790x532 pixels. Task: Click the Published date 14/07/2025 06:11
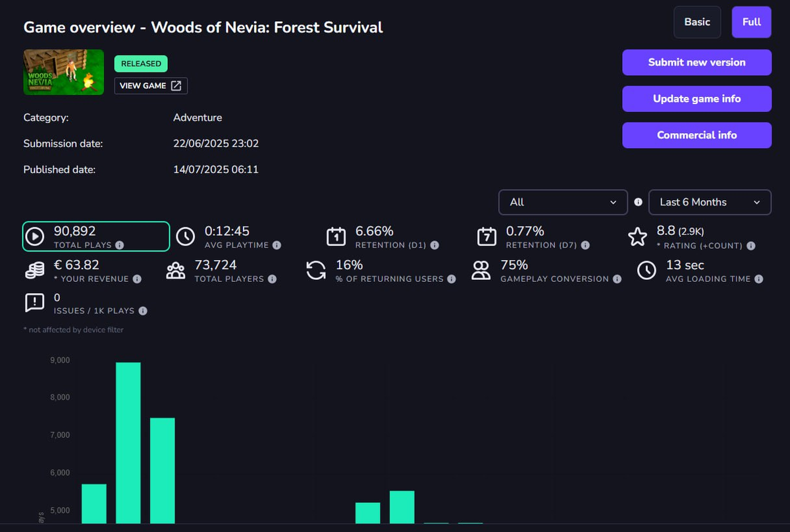pyautogui.click(x=216, y=170)
